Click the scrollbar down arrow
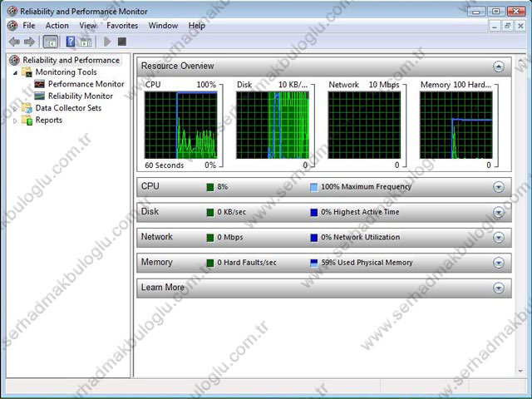Viewport: 532px width, 399px height. [x=521, y=371]
